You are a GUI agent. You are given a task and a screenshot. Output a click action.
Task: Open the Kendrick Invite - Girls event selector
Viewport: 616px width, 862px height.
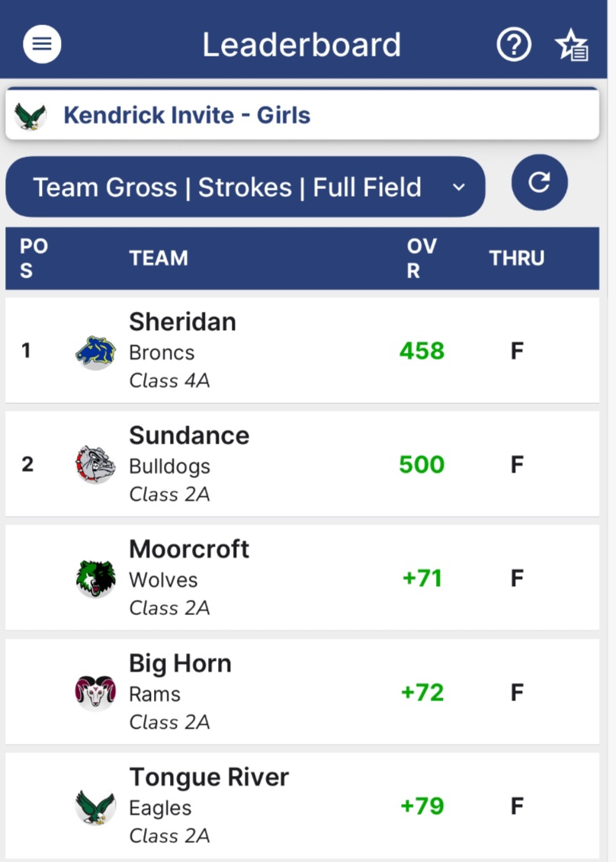point(302,114)
